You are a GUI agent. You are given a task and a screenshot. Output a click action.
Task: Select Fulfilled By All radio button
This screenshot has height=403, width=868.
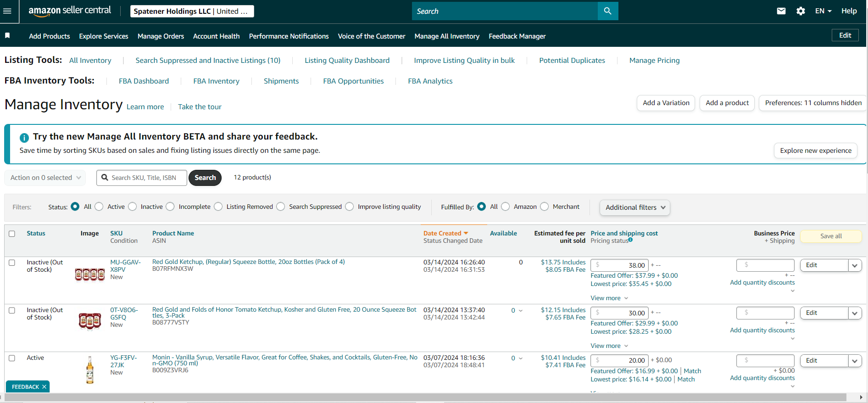point(482,207)
